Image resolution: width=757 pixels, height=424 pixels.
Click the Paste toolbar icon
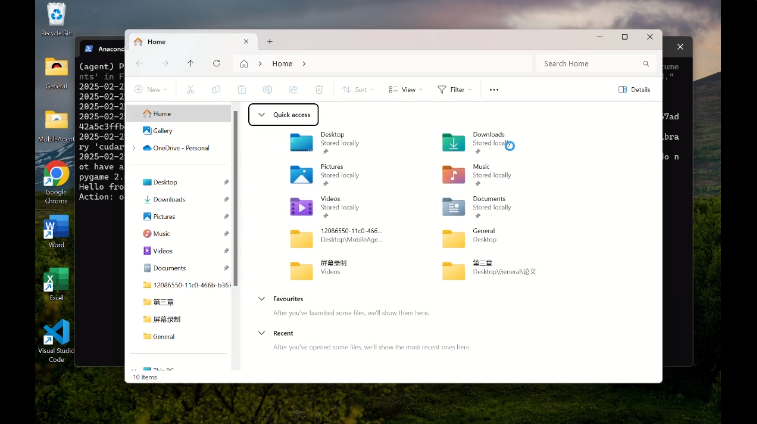pyautogui.click(x=242, y=89)
